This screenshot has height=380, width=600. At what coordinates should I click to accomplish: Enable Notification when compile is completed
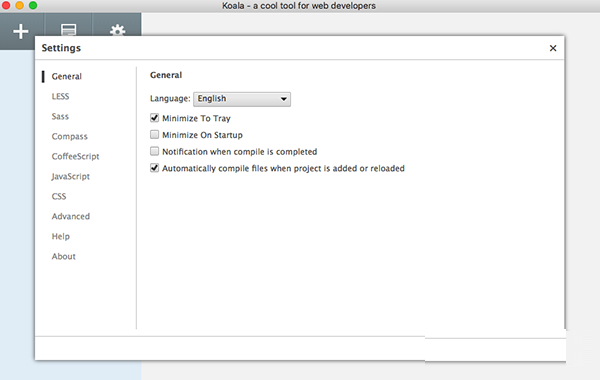point(155,152)
